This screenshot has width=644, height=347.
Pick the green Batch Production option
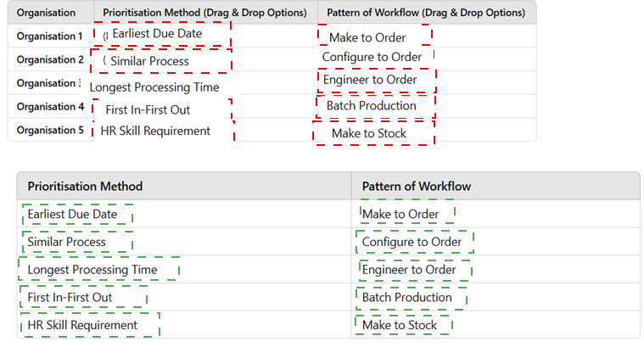(412, 298)
